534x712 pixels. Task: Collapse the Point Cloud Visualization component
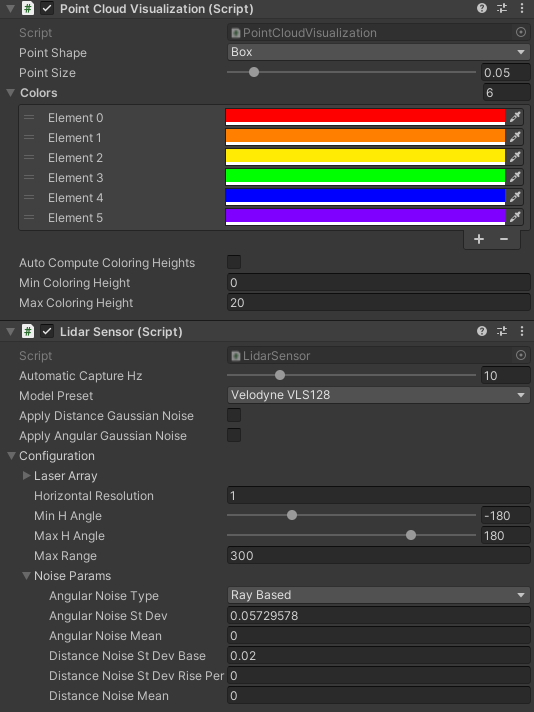(x=10, y=9)
